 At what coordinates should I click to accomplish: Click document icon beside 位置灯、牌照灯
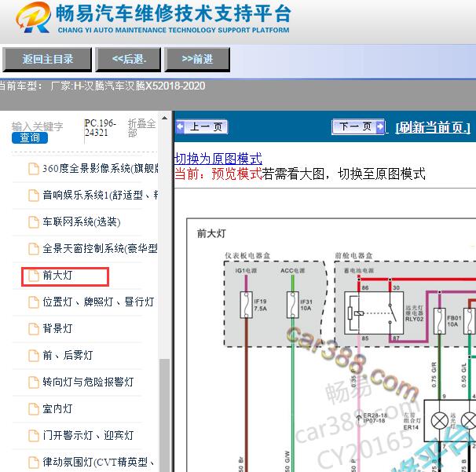34,302
